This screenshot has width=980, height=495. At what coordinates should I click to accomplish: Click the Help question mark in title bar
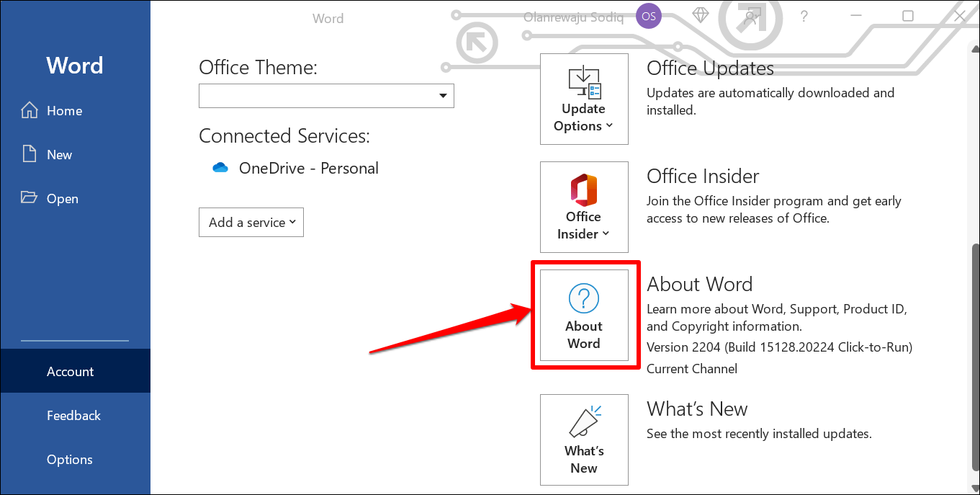[x=804, y=17]
